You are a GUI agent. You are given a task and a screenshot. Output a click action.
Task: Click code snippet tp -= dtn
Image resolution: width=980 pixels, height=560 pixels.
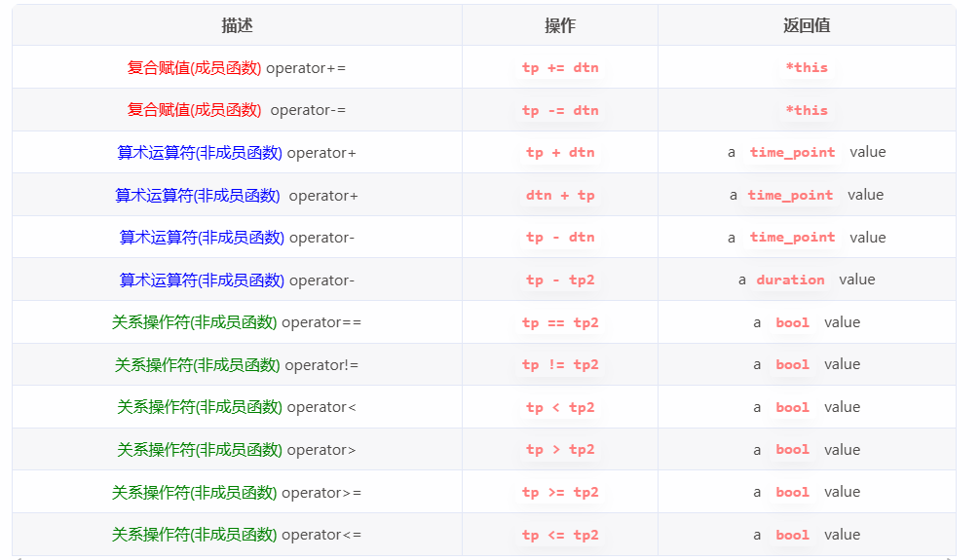click(x=560, y=110)
